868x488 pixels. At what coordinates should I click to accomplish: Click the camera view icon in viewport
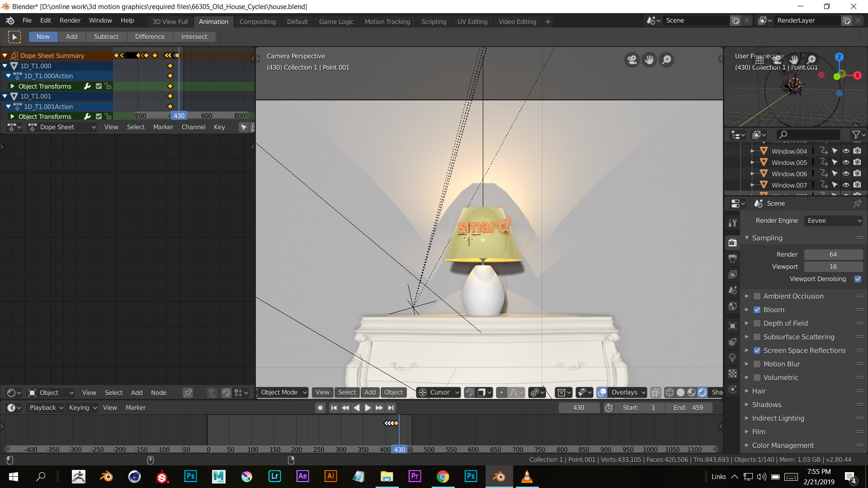click(x=632, y=60)
